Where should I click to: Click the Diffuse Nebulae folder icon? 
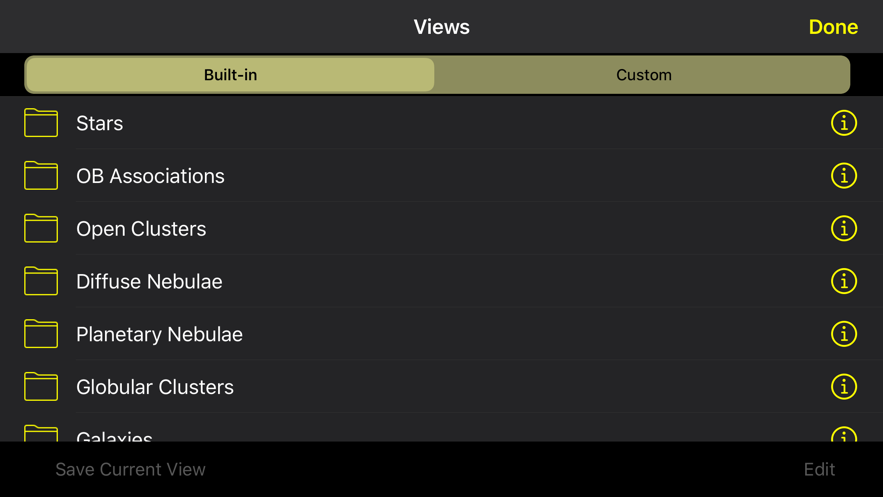[x=41, y=281]
